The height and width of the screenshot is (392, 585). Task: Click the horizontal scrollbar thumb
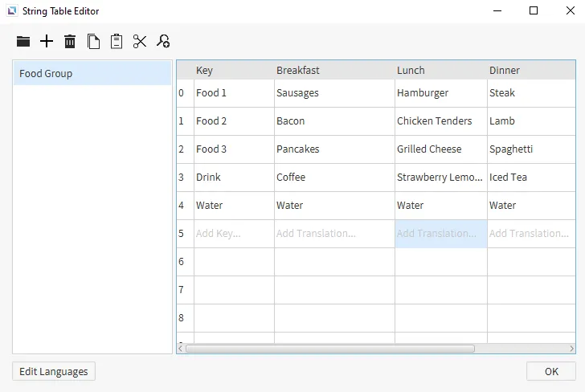click(x=329, y=349)
